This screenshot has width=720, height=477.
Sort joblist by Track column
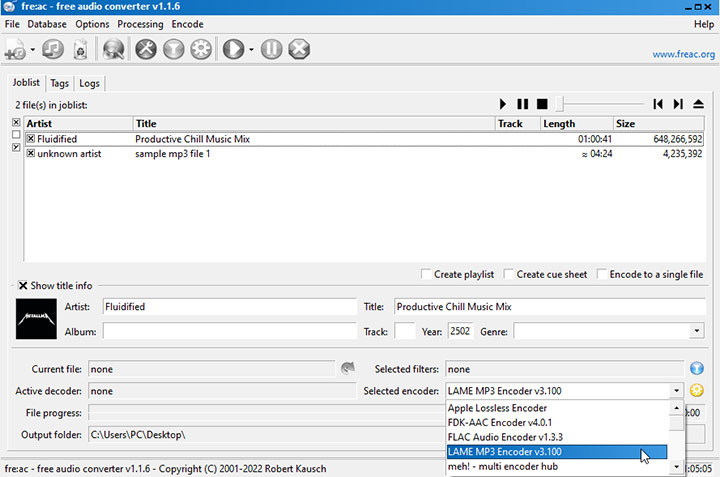click(518, 123)
